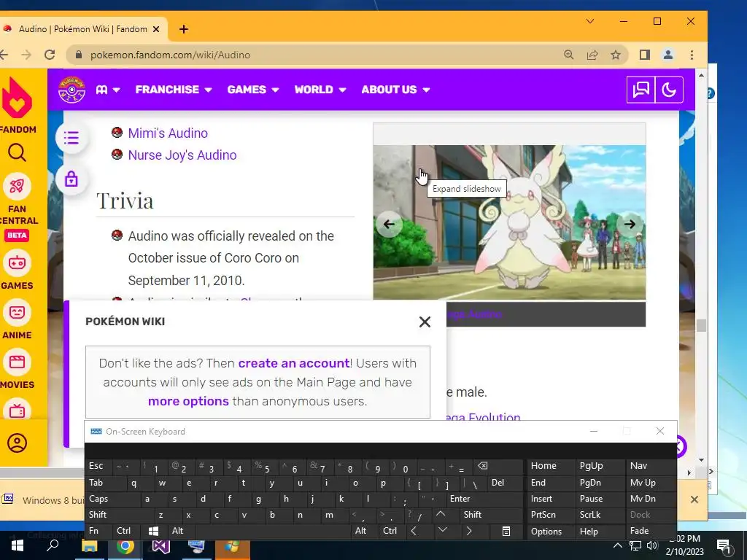Open the user profile icon in Fandom sidebar
The image size is (747, 560).
click(18, 443)
